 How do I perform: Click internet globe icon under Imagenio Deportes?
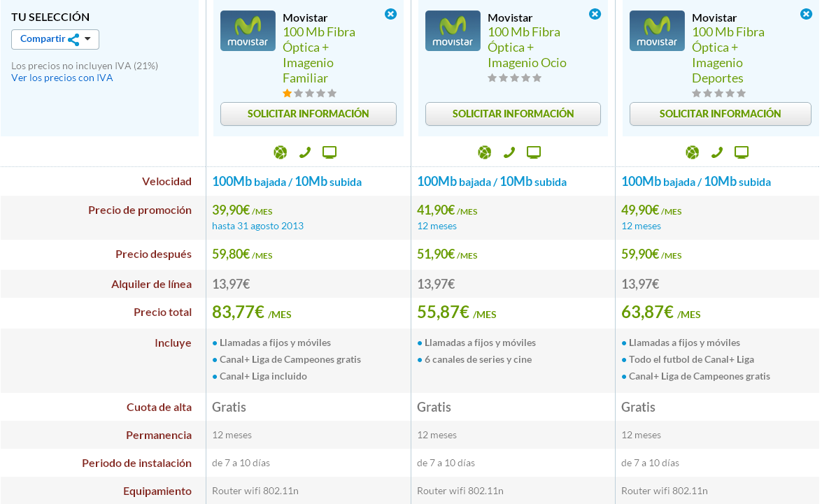click(693, 152)
